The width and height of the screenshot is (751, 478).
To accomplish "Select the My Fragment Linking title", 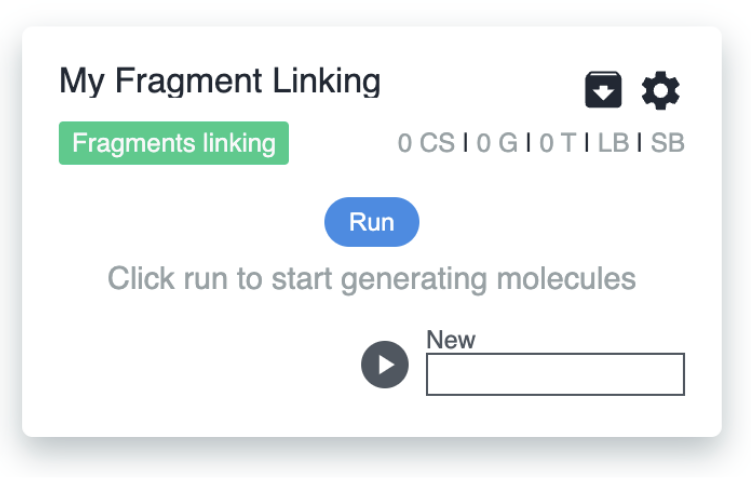I will [x=220, y=81].
